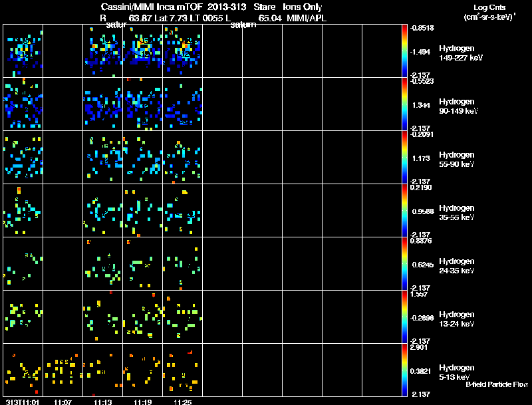The width and height of the screenshot is (532, 405).
Task: View the 55-90 keV panel at 313T11:01
Action: tap(23, 158)
